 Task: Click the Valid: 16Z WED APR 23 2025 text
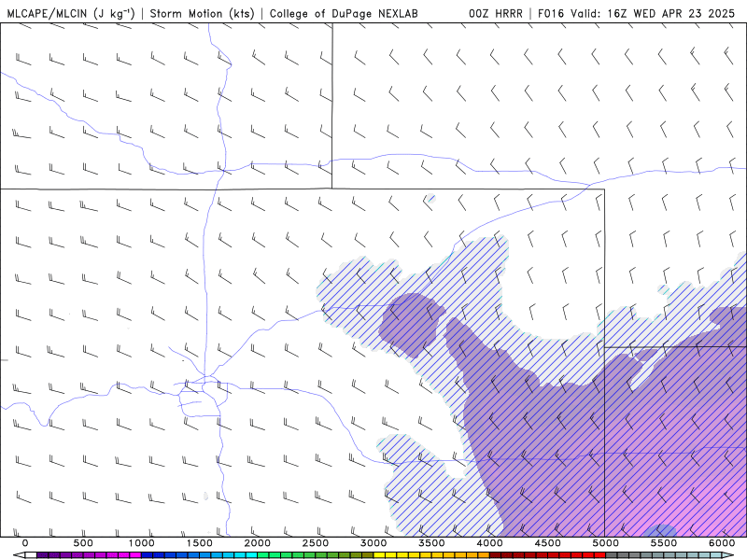pos(653,13)
